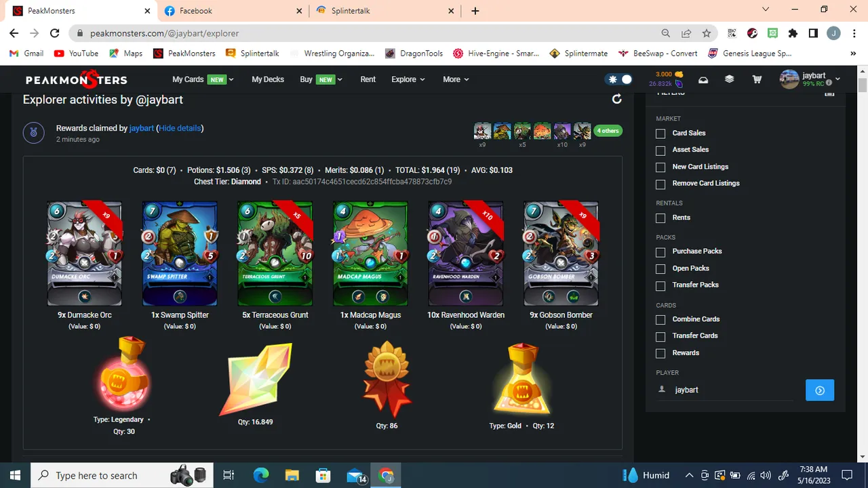Image resolution: width=868 pixels, height=488 pixels.
Task: Open the DragonTools bookmark
Action: click(x=414, y=54)
